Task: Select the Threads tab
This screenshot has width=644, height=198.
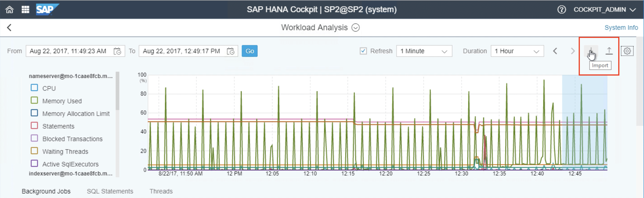Action: pos(161,191)
